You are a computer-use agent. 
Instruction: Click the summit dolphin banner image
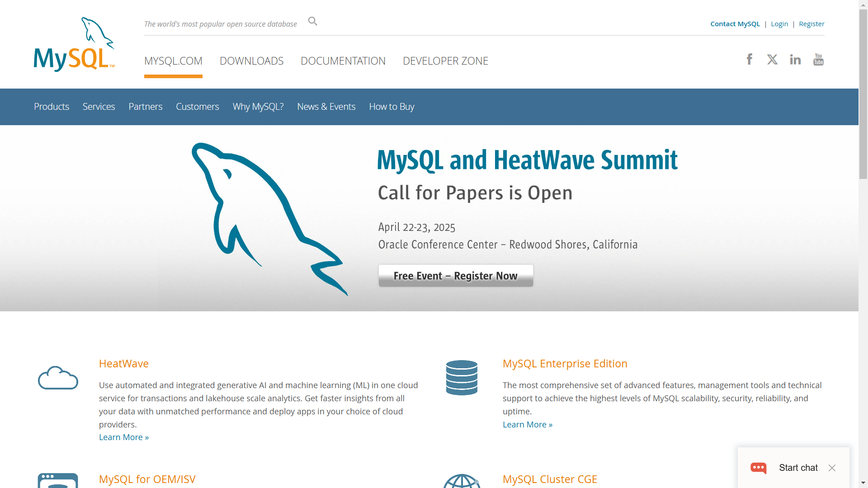coord(270,219)
